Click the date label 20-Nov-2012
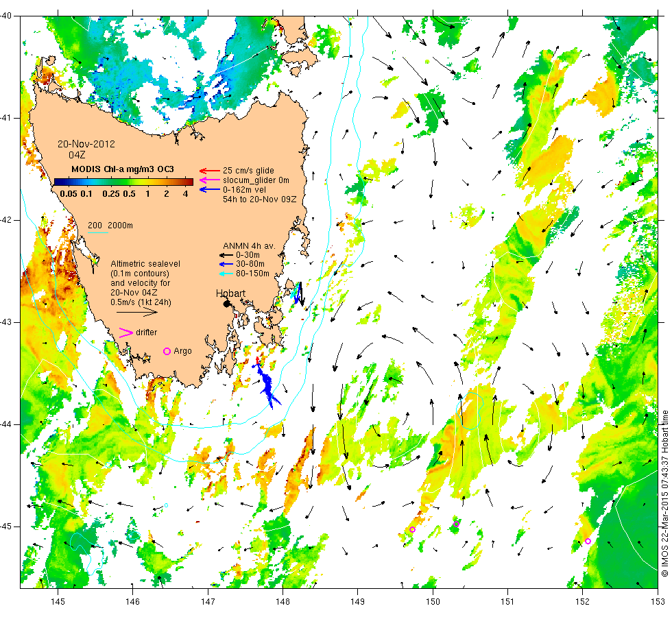Screen dimensions: 672x617 click(x=86, y=144)
